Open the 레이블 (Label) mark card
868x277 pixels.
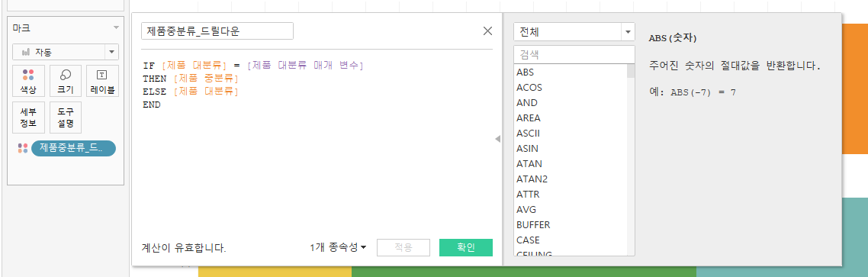[x=102, y=81]
